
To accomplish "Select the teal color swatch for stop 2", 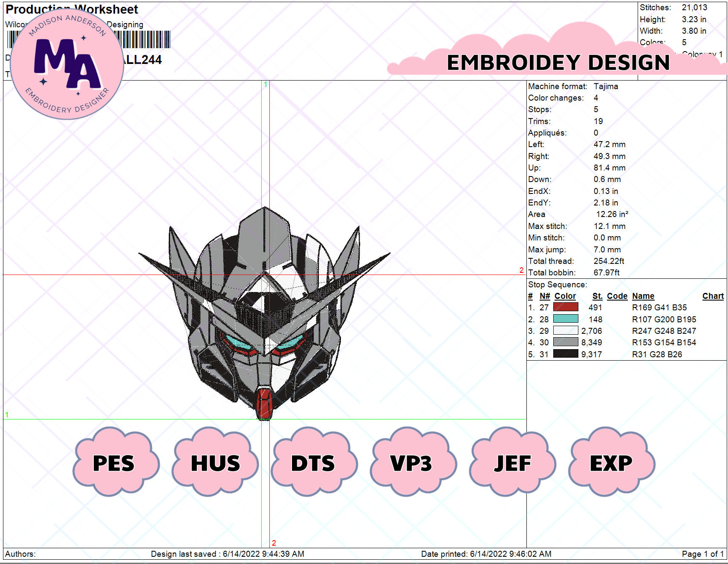I will coord(565,319).
